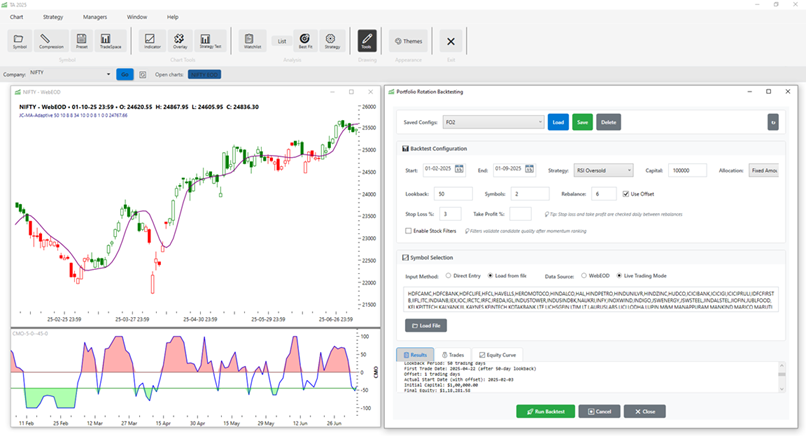Image resolution: width=806 pixels, height=436 pixels.
Task: Open the Symbol tool in toolbar
Action: pos(19,40)
